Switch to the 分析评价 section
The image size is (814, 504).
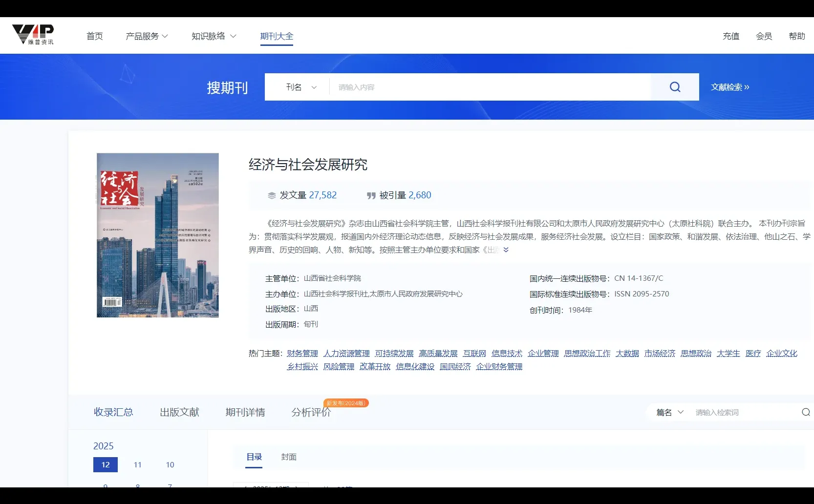tap(311, 413)
